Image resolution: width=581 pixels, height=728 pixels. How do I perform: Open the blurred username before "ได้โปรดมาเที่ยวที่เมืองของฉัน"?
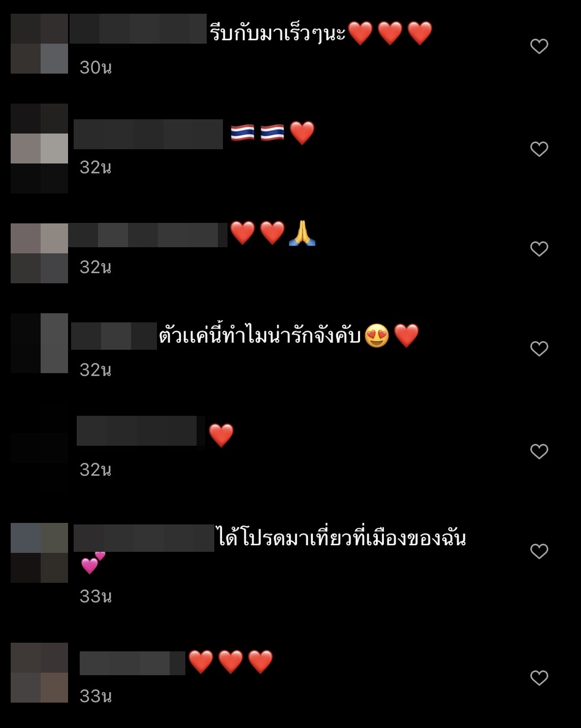point(144,538)
